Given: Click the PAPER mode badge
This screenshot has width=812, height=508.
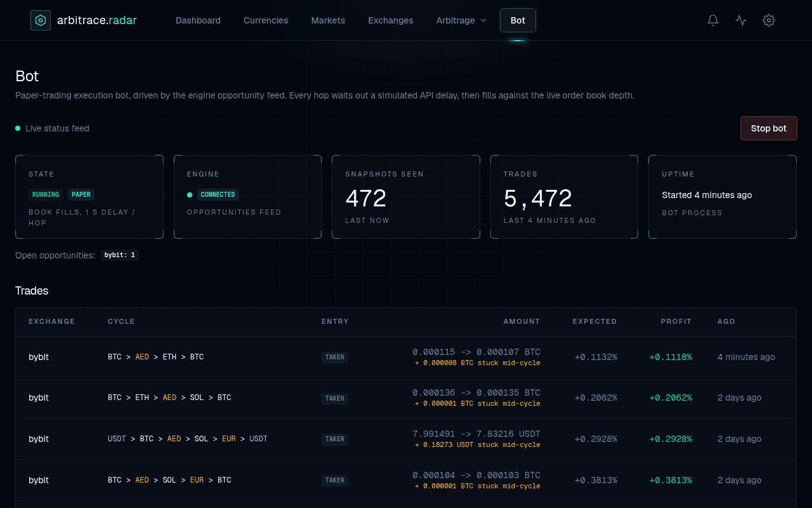Looking at the screenshot, I should [81, 195].
